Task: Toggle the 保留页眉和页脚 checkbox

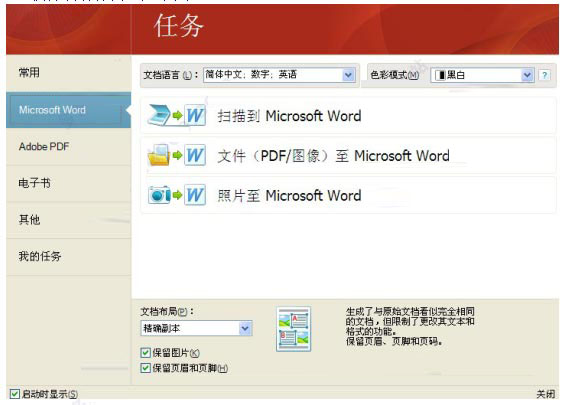Action: 145,368
